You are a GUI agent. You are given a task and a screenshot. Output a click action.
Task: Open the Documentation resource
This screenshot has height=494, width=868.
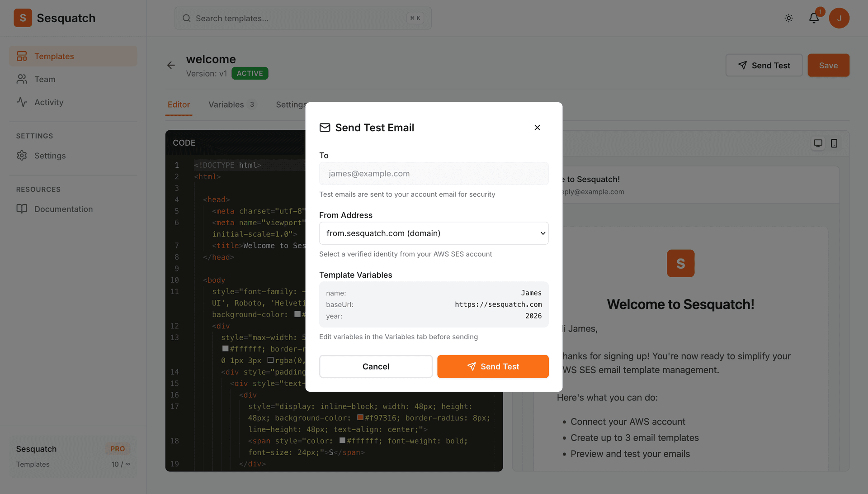(63, 209)
